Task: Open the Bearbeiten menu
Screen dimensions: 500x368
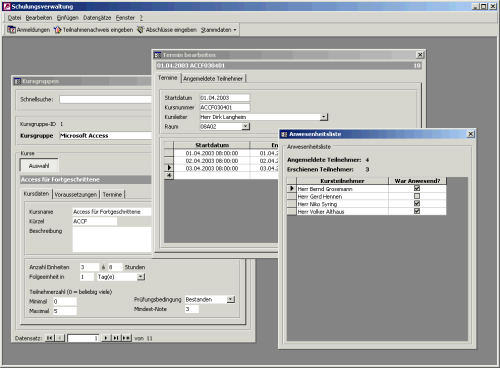Action: pos(39,18)
